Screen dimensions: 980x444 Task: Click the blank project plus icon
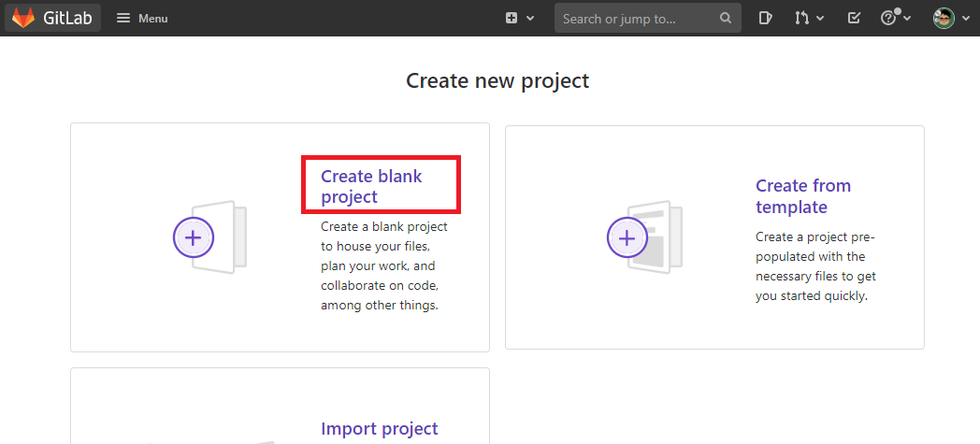tap(194, 237)
